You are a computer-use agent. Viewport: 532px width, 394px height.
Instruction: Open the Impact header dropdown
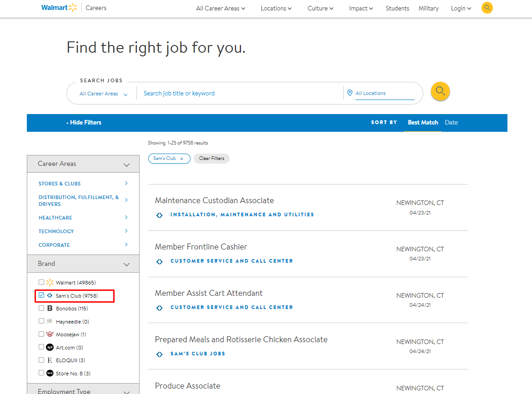click(361, 8)
